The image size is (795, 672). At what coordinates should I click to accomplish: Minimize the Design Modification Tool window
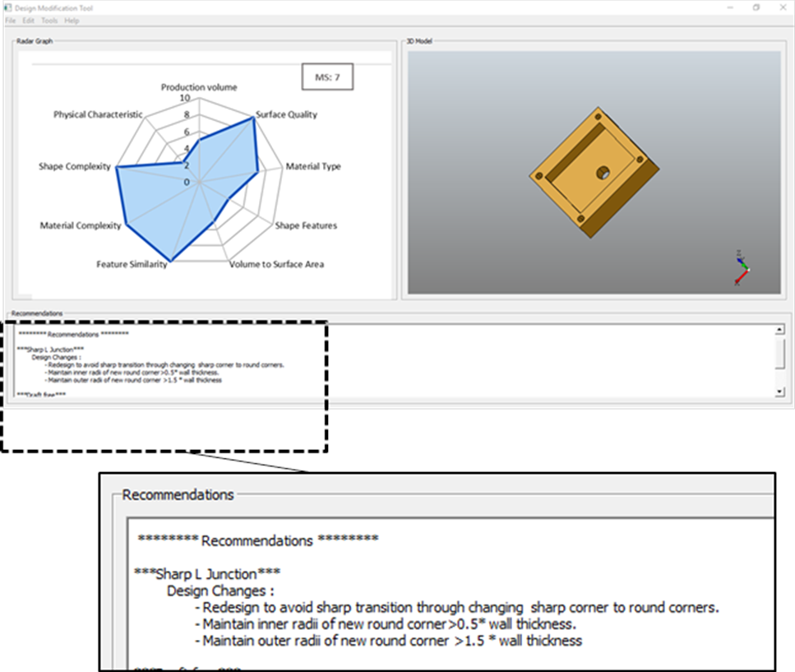point(728,7)
